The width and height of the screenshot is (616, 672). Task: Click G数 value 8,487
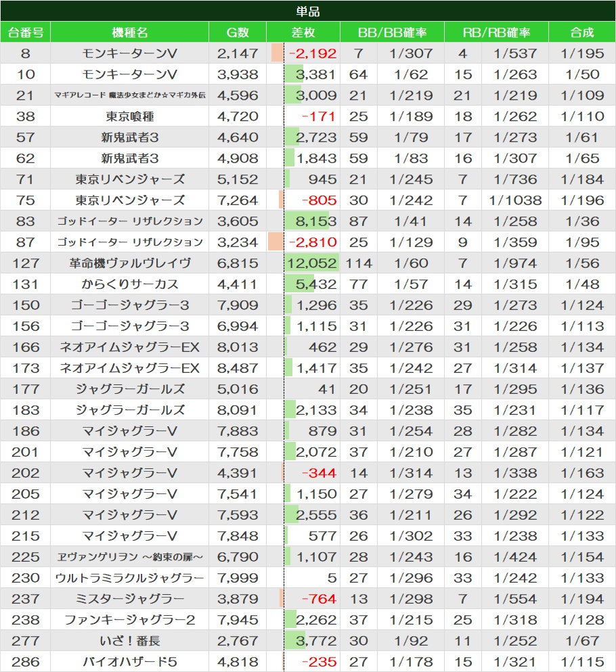point(238,368)
